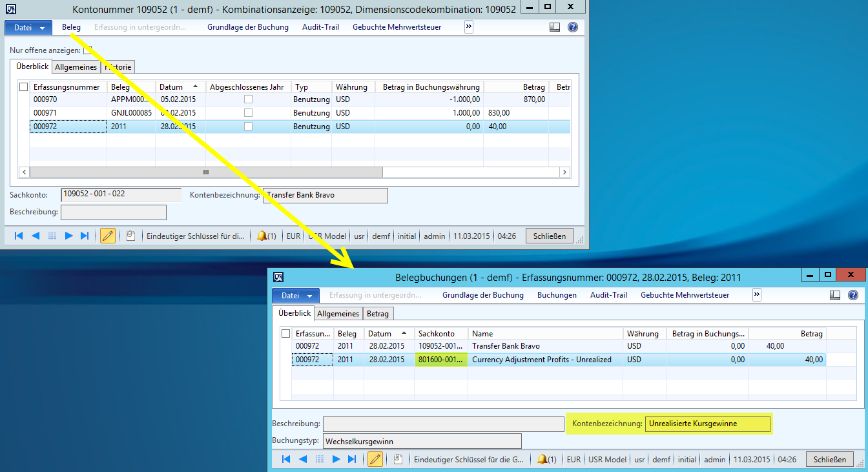Viewport: 868px width, 472px height.
Task: Check Abgeschlossenes Jahr box for row 000970
Action: (x=248, y=99)
